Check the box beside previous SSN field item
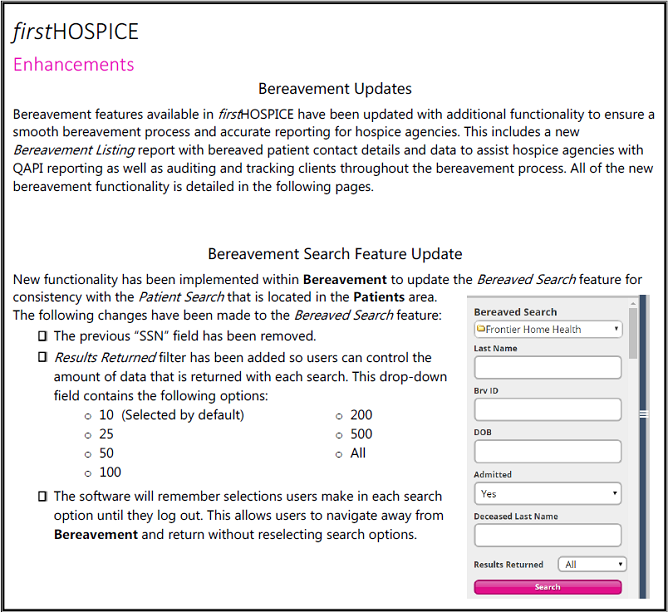Image resolution: width=668 pixels, height=612 pixels. click(x=42, y=337)
